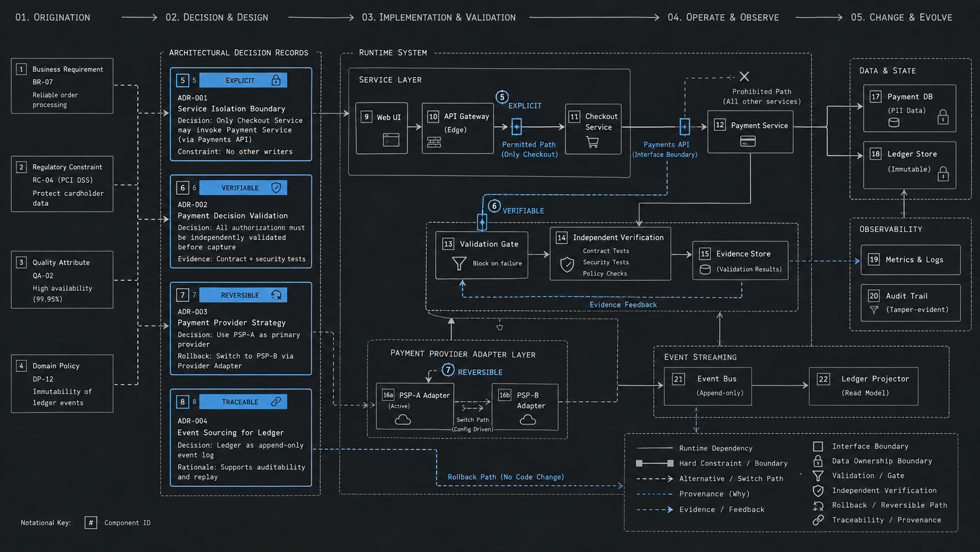Screen dimensions: 980x552
Task: Select the 05. Change & Evolve phase heading
Action: click(901, 18)
